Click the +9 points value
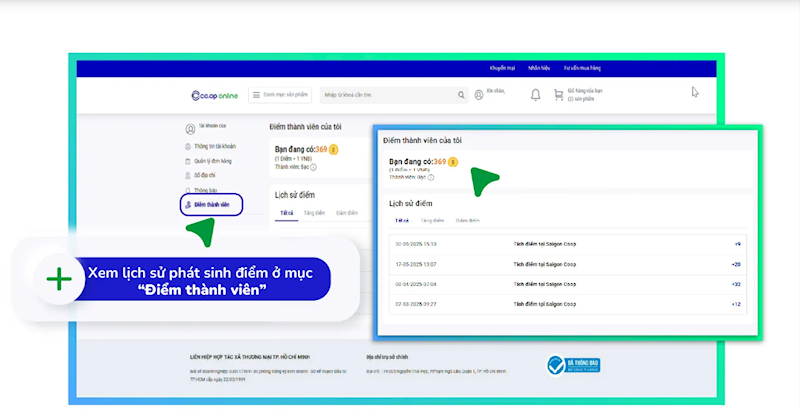This screenshot has height=411, width=800. 737,244
